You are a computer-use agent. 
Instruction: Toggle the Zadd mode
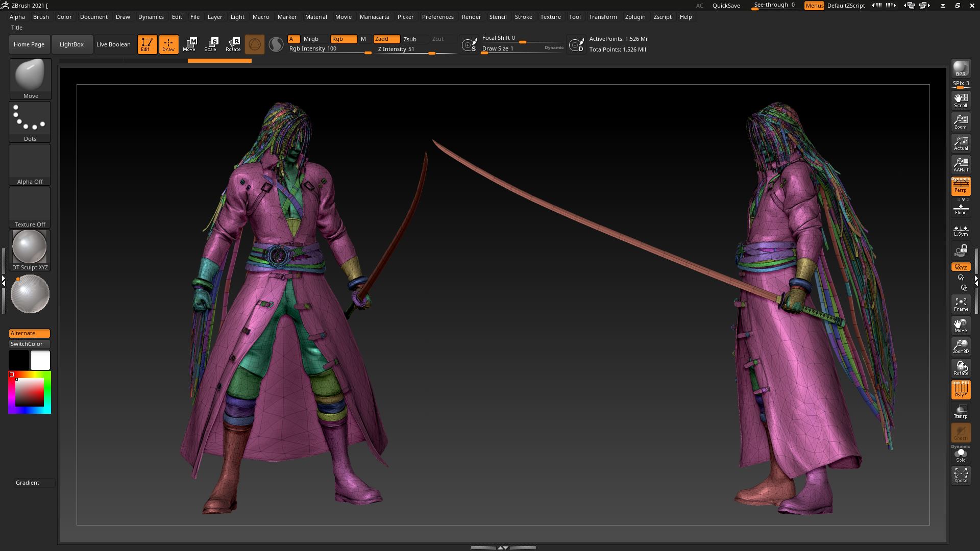coord(386,39)
